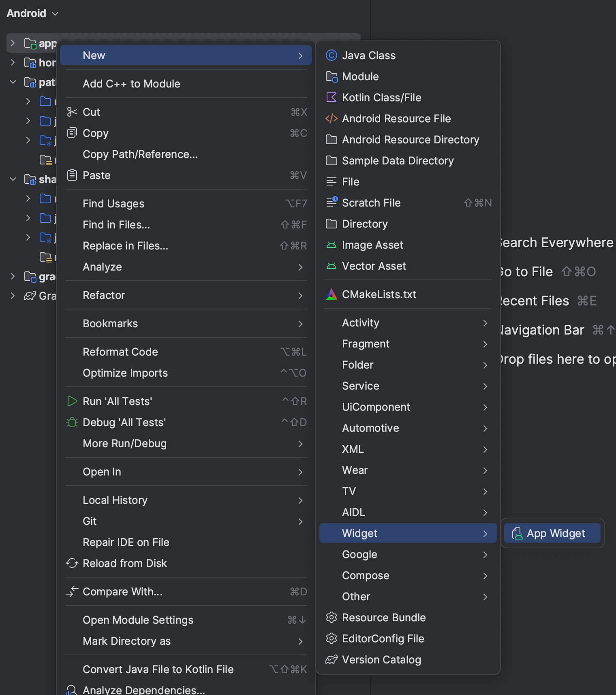Open the Analyze submenu arrow
Screen dimensions: 616x695
[300, 267]
